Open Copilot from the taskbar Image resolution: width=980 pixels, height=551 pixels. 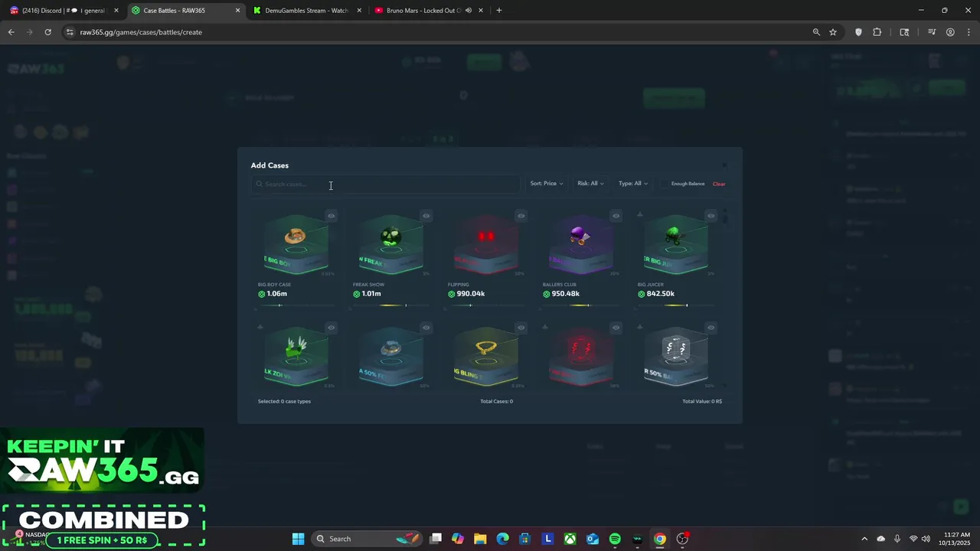pos(458,539)
